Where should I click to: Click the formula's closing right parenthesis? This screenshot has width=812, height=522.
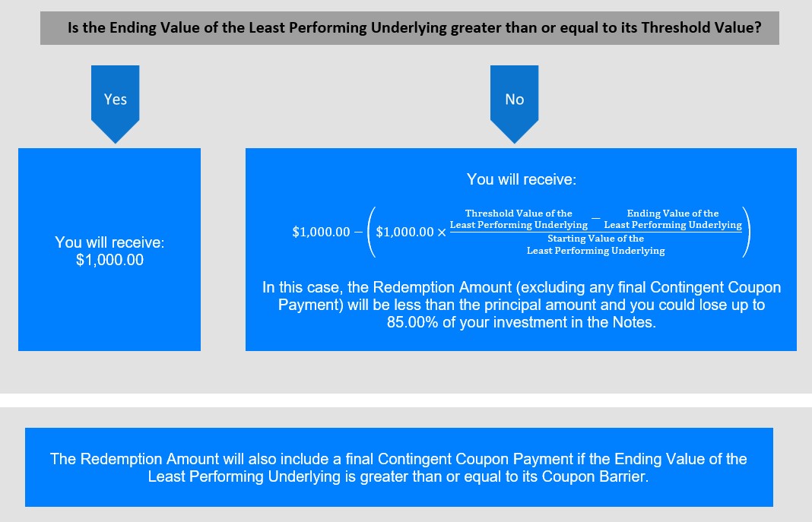coord(746,231)
